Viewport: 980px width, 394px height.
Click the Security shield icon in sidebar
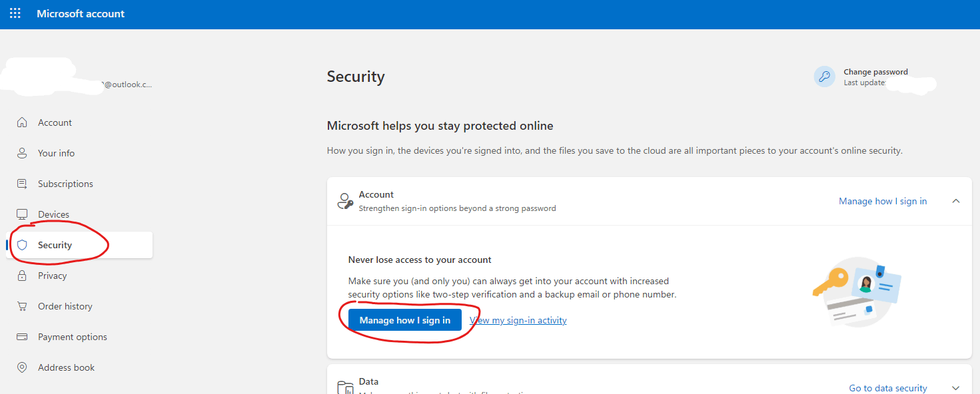tap(23, 244)
